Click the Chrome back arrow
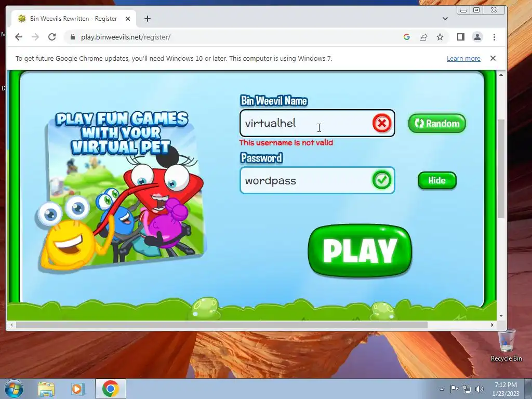Viewport: 532px width, 399px height. [19, 37]
